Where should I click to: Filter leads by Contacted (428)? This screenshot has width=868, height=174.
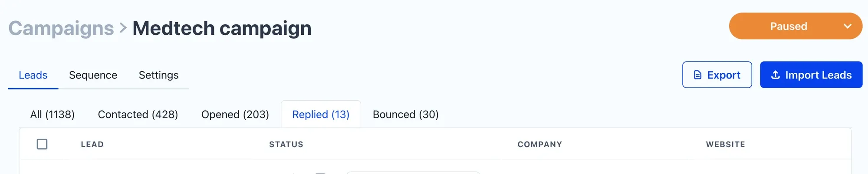138,115
